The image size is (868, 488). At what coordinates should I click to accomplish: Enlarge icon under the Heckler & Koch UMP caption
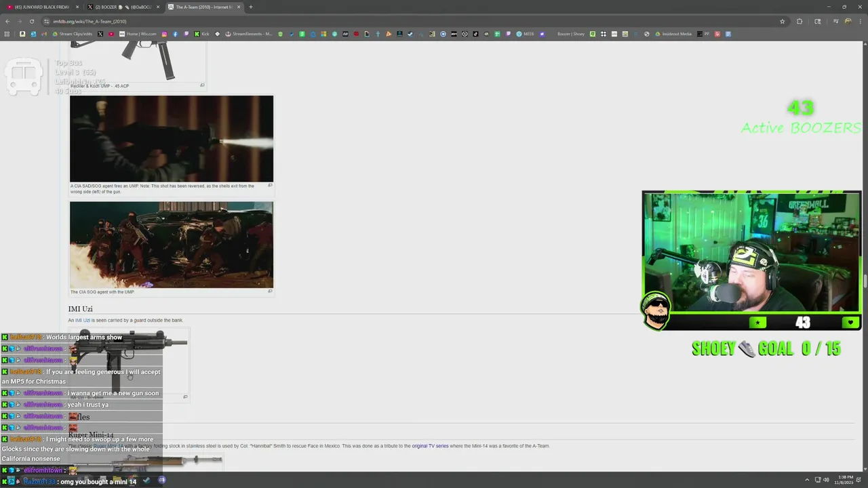tap(202, 85)
